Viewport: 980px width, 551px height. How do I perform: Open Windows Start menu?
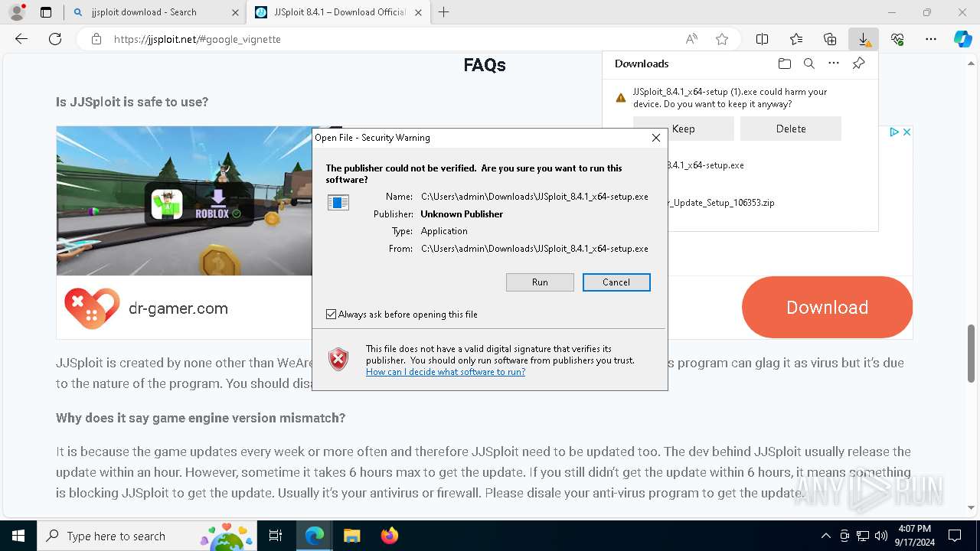(x=18, y=536)
